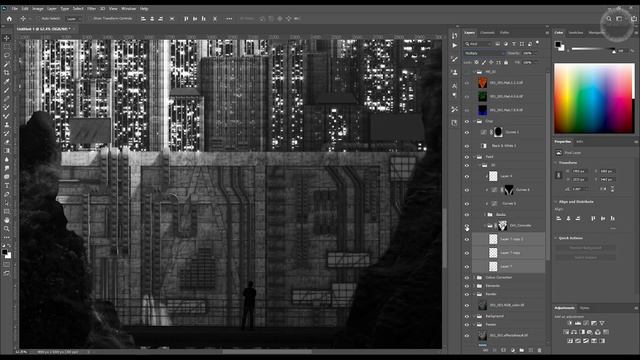The height and width of the screenshot is (360, 640).
Task: Expand the Elements group
Action: pyautogui.click(x=474, y=286)
